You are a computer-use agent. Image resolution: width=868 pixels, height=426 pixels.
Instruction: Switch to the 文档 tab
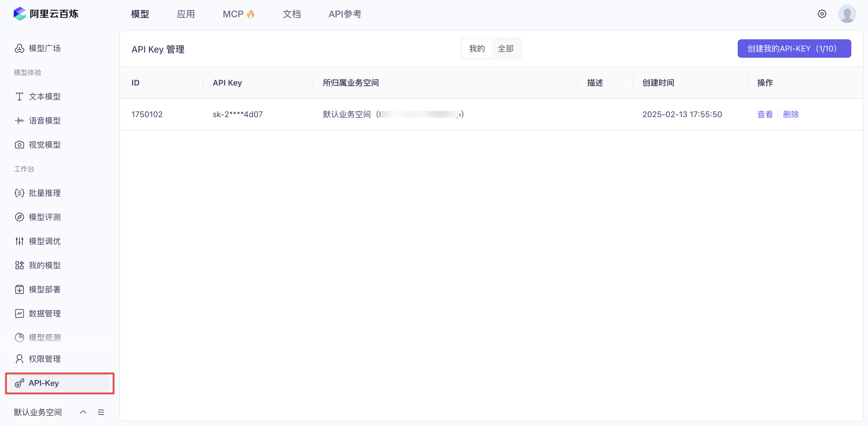pyautogui.click(x=292, y=14)
